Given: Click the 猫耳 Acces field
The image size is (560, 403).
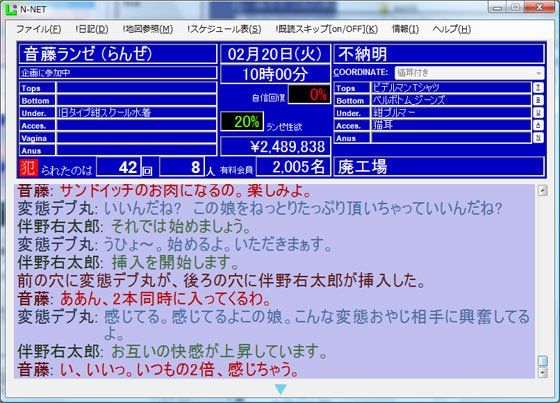Looking at the screenshot, I should 451,125.
